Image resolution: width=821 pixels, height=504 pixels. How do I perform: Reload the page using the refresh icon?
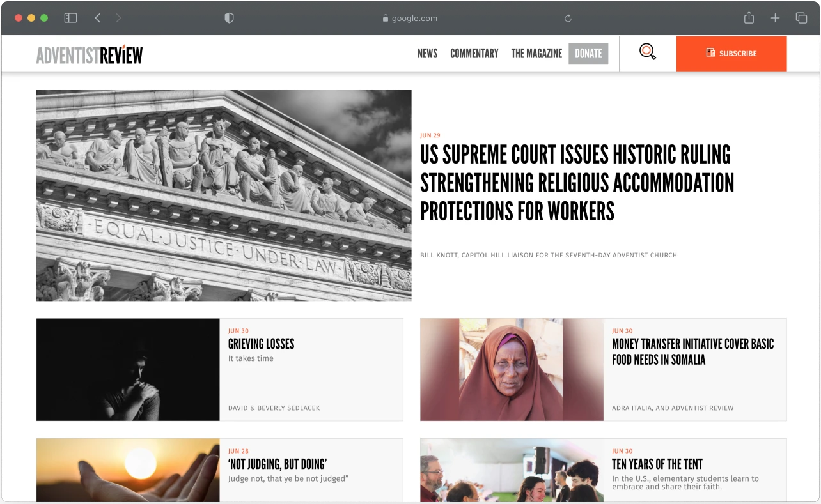point(568,19)
